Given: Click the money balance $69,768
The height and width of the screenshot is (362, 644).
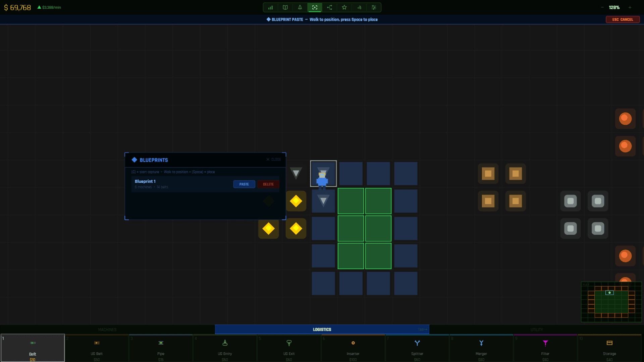Looking at the screenshot, I should tap(17, 7).
